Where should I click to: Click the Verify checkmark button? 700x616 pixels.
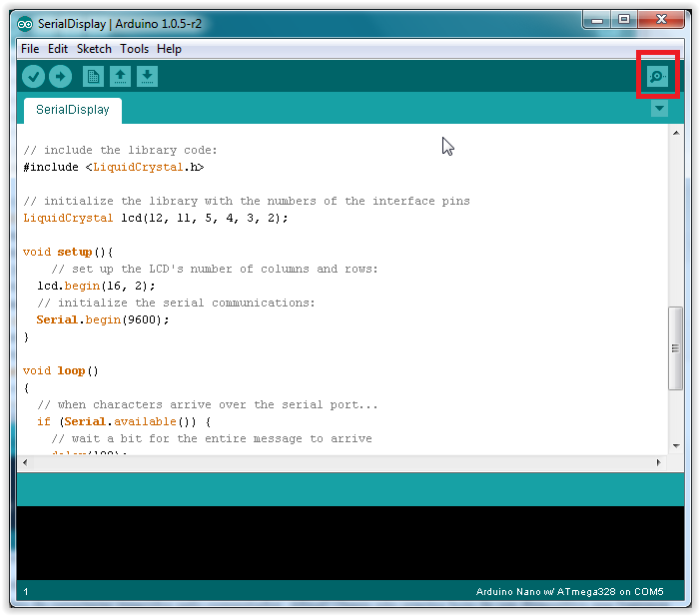point(34,76)
